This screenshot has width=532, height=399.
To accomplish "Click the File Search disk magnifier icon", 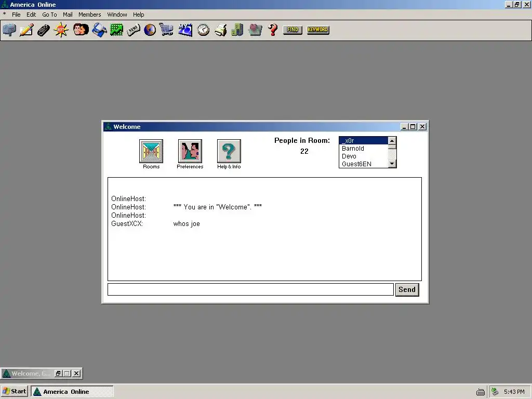I will (99, 30).
